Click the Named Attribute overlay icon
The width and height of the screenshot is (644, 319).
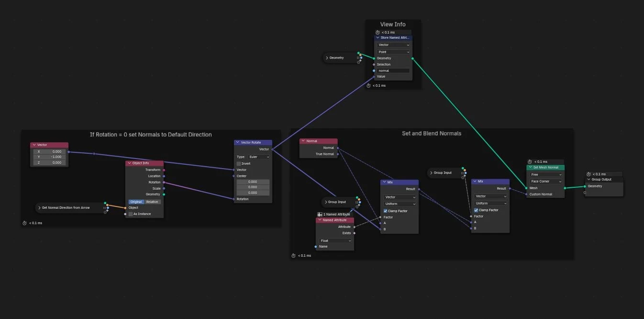pyautogui.click(x=320, y=214)
